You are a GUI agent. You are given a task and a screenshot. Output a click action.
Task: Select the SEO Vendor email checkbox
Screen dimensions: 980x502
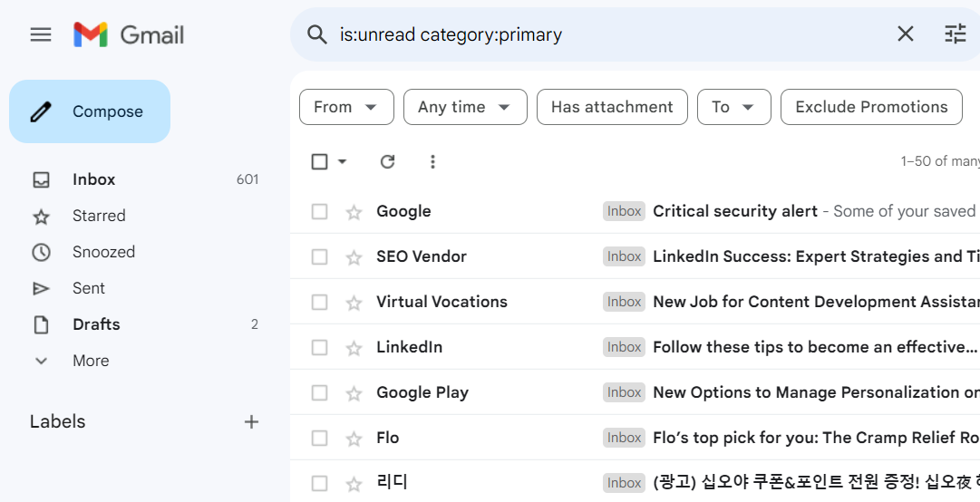click(319, 256)
